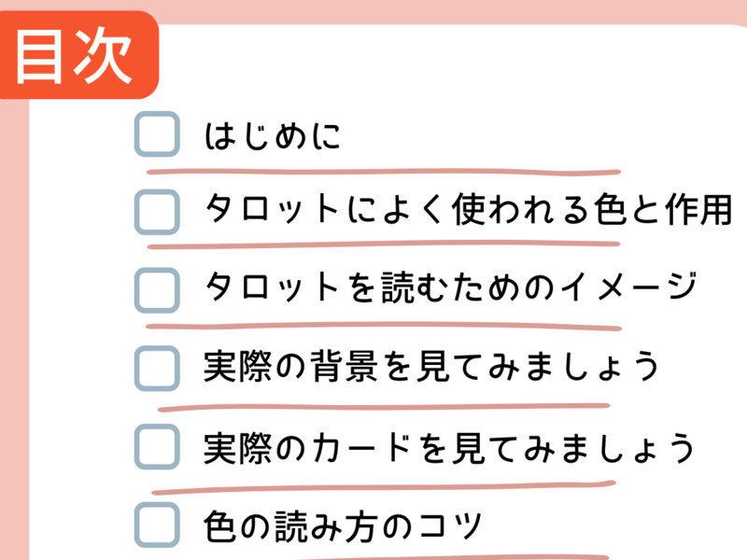This screenshot has height=560, width=747.
Task: Tick the タロットによく使われる色と作用 checkbox
Action: tap(157, 212)
